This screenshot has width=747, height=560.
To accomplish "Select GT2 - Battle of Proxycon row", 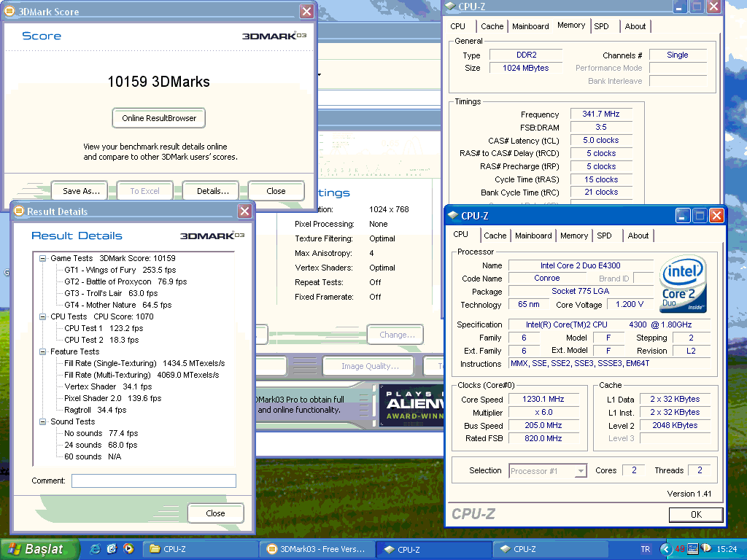I will (x=125, y=282).
